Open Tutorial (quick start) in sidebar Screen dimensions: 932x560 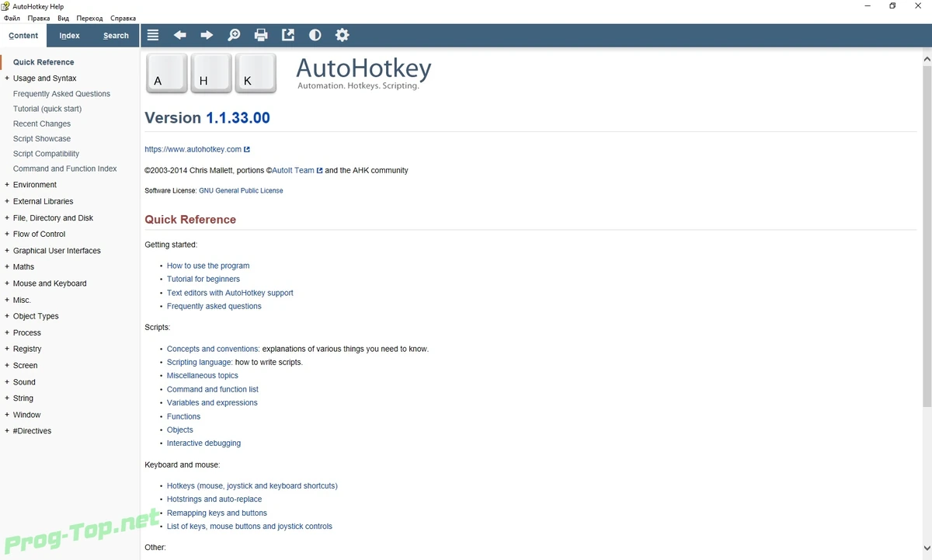[x=47, y=109]
